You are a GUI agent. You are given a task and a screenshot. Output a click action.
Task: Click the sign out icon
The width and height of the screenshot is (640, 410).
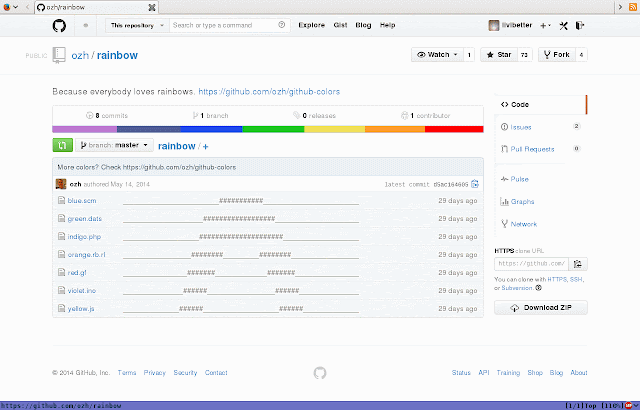point(580,26)
